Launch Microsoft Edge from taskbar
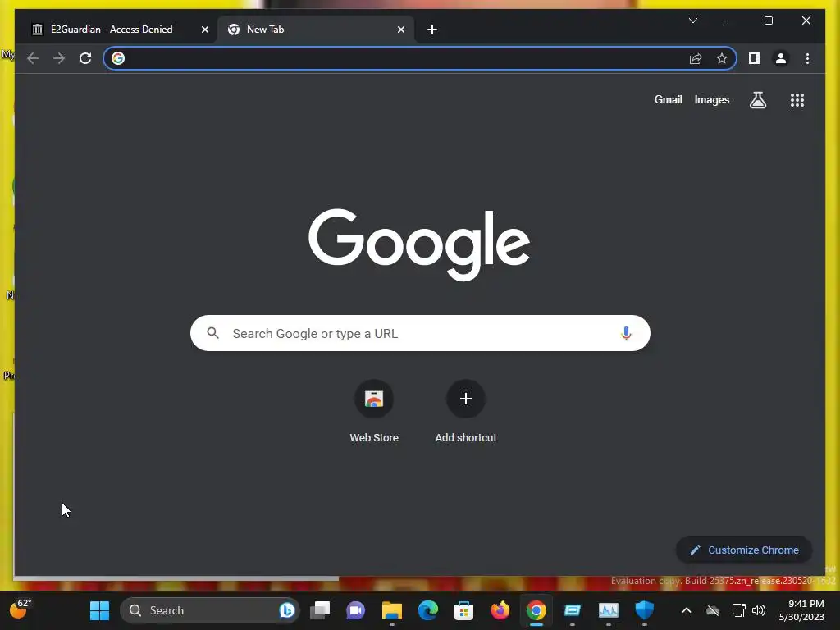 click(428, 610)
